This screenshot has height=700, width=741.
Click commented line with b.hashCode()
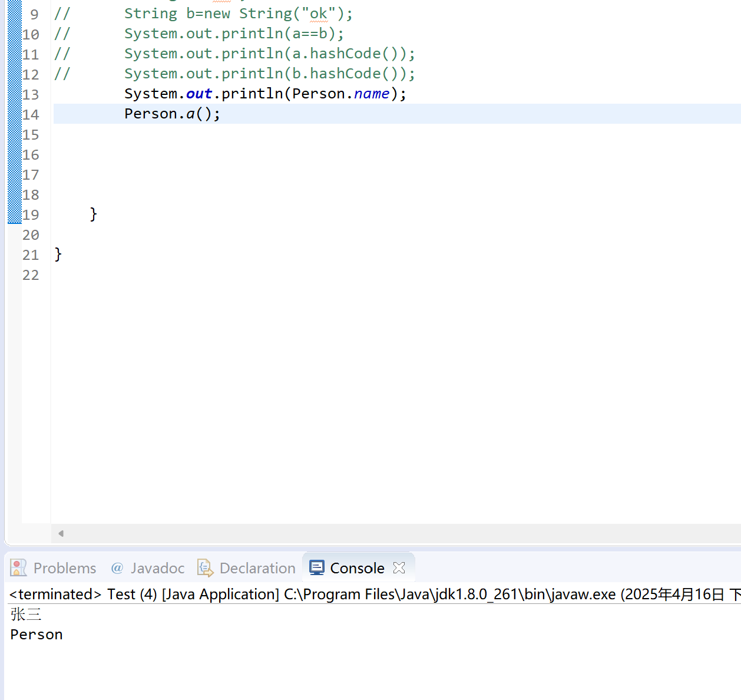(x=270, y=74)
